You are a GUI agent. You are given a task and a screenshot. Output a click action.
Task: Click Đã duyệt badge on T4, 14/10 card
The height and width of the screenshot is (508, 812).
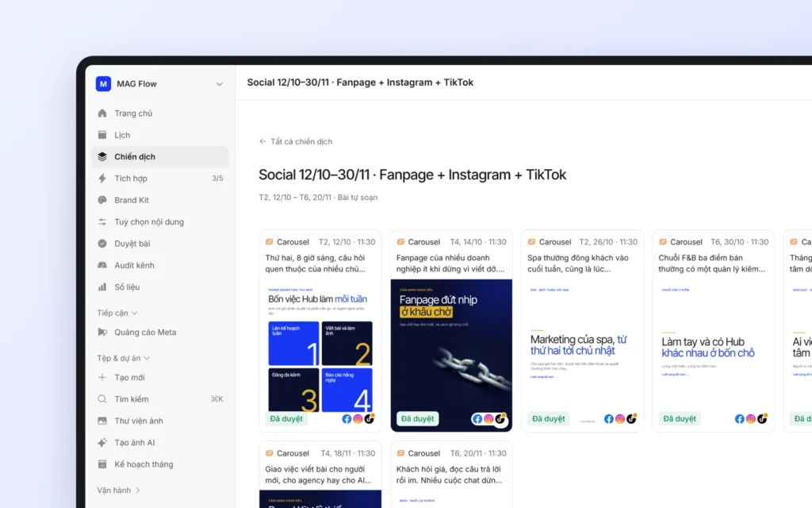[417, 419]
